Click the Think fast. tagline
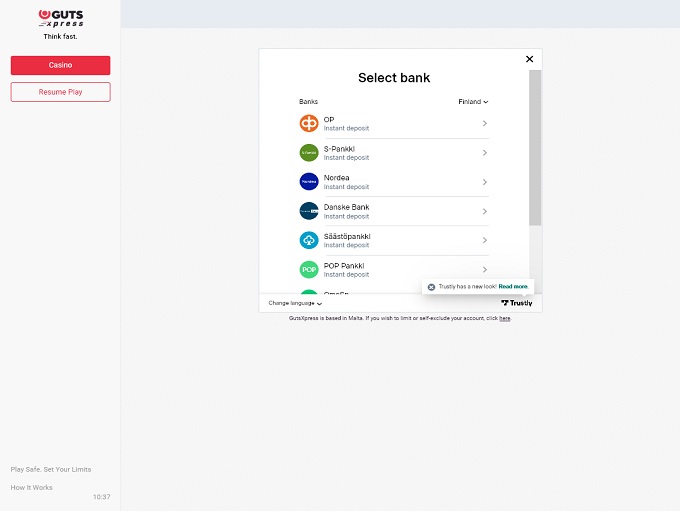Image resolution: width=680 pixels, height=511 pixels. pos(60,36)
